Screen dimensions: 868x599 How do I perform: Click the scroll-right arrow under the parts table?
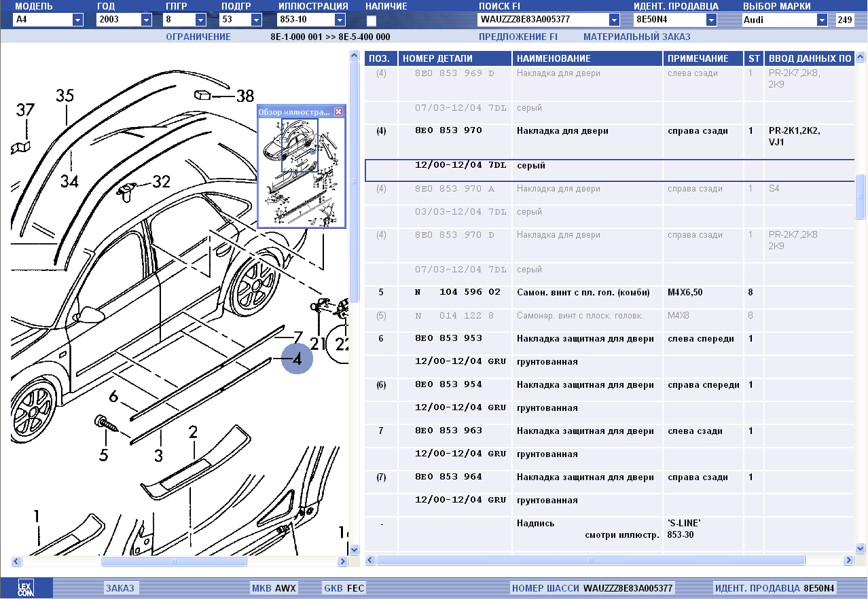(x=848, y=560)
